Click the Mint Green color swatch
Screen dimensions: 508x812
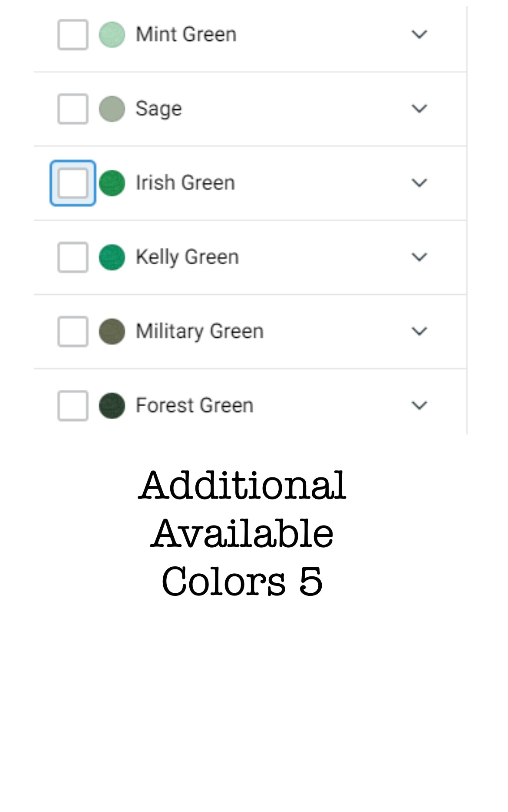[112, 35]
